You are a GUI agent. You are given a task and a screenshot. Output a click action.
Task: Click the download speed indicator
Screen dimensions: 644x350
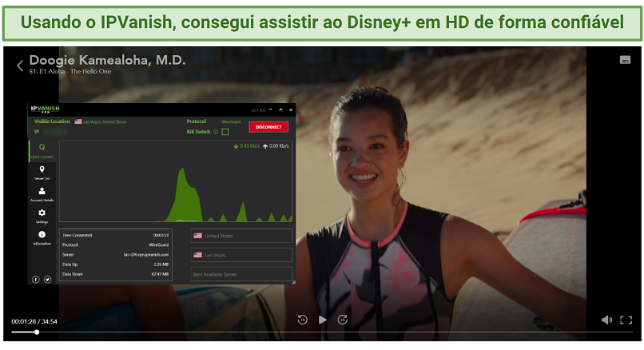point(246,145)
